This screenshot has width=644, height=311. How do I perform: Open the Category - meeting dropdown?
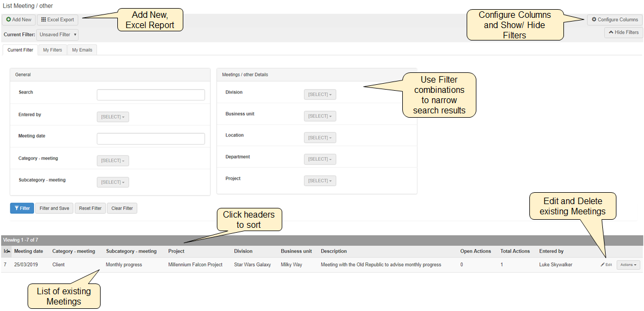click(113, 160)
